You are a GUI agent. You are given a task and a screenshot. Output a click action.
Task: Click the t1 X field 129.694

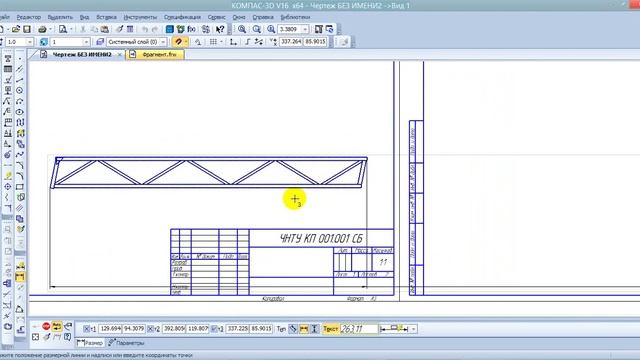click(111, 329)
